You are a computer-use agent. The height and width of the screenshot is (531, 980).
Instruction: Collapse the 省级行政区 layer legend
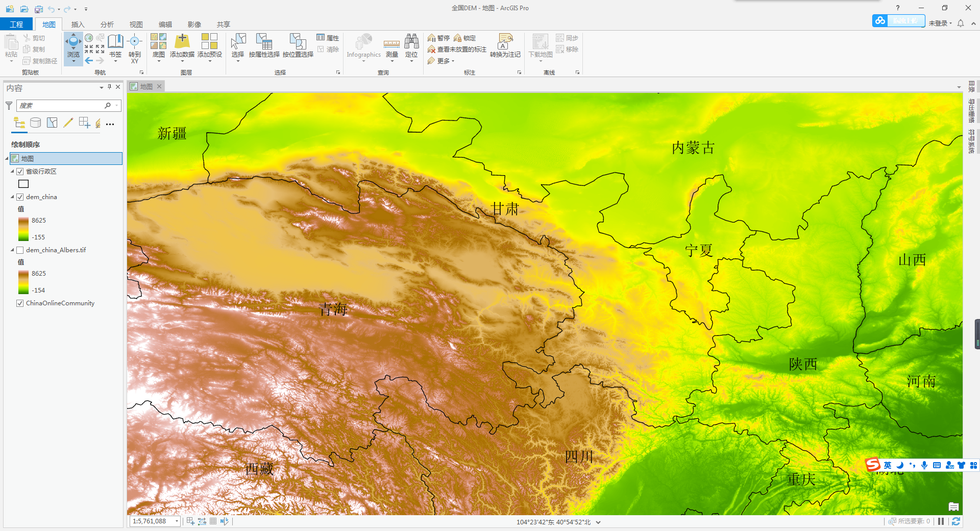13,172
